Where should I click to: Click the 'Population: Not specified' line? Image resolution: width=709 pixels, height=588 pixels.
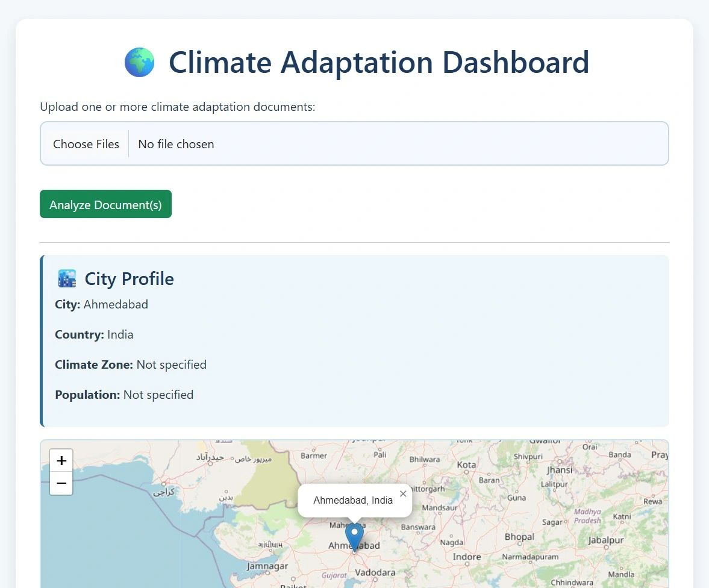click(x=124, y=395)
